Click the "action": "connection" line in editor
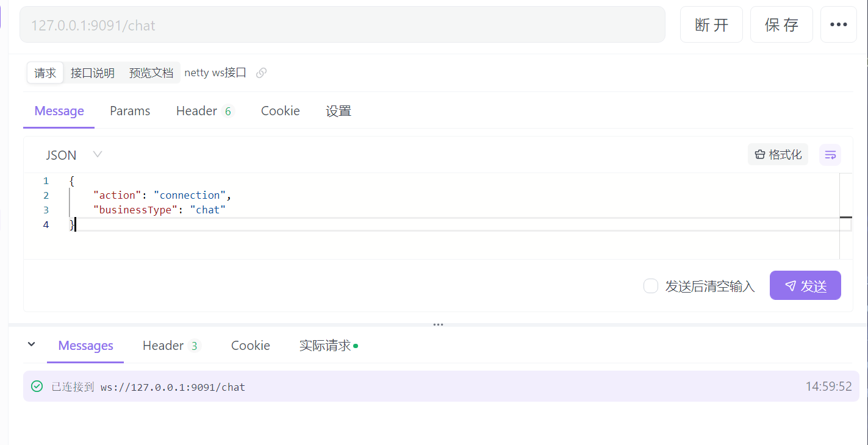The image size is (868, 445). coord(162,195)
